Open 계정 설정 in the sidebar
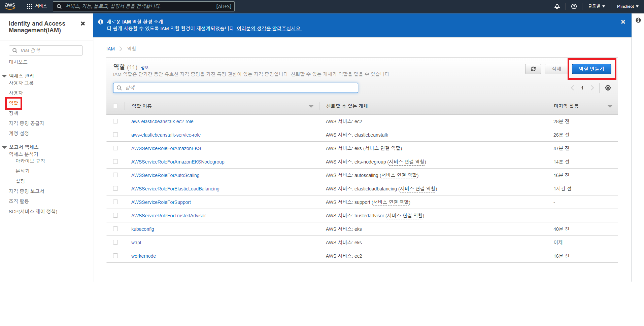Viewport: 644px width, 326px height. pos(19,133)
